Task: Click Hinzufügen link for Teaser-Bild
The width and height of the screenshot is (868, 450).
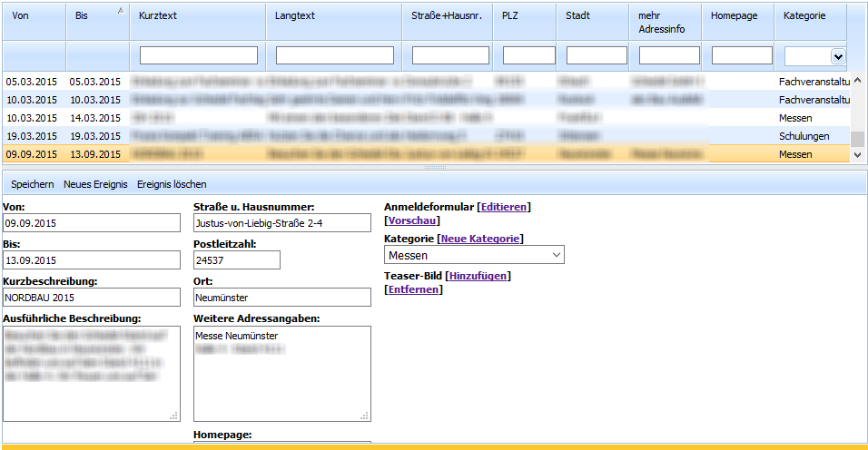Action: point(478,276)
